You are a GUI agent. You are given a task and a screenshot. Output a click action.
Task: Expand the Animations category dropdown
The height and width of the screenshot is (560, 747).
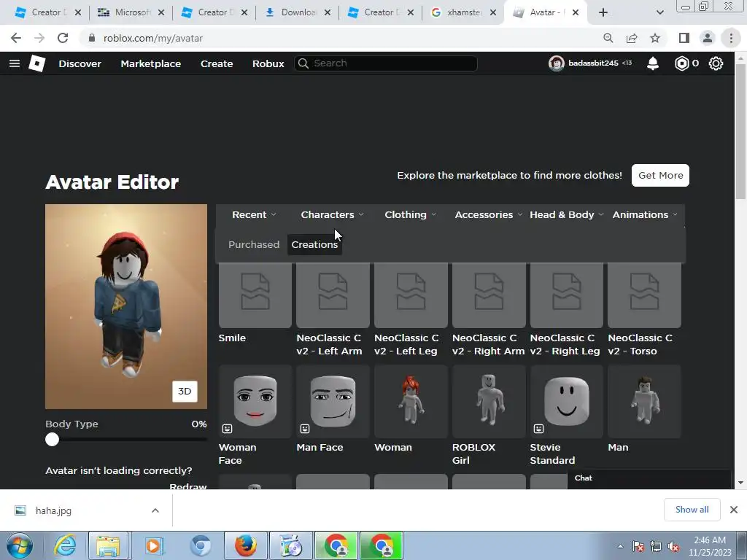click(645, 215)
